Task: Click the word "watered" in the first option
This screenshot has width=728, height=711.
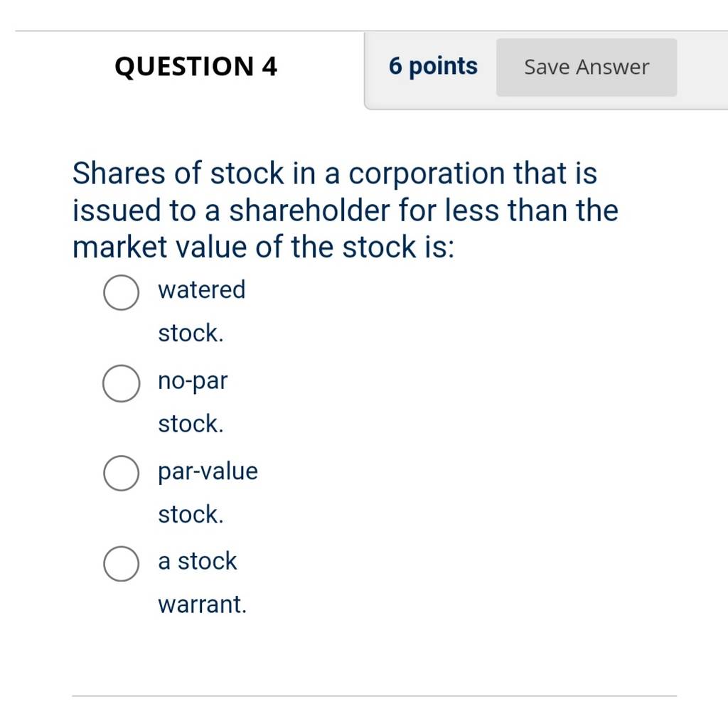Action: 201,290
